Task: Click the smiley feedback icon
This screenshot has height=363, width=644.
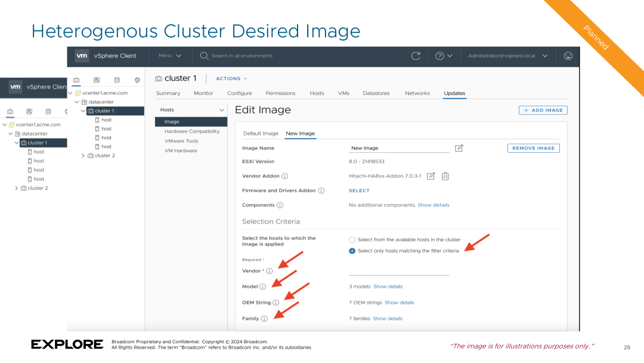Action: (568, 56)
